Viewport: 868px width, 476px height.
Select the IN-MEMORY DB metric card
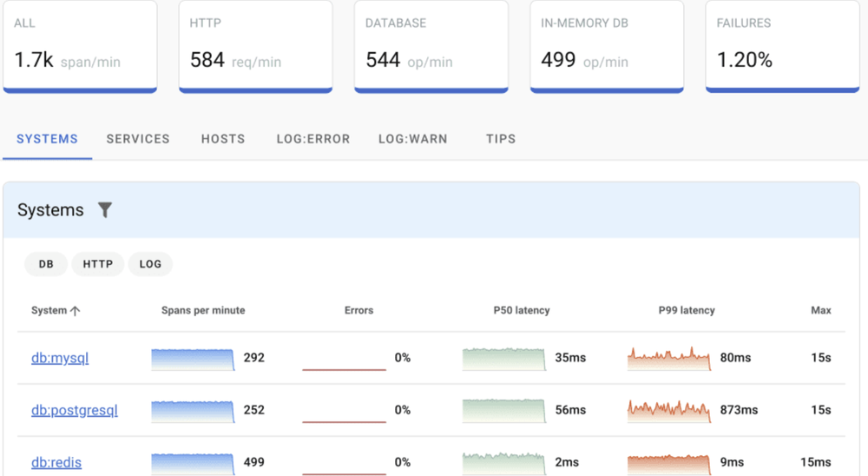(607, 45)
